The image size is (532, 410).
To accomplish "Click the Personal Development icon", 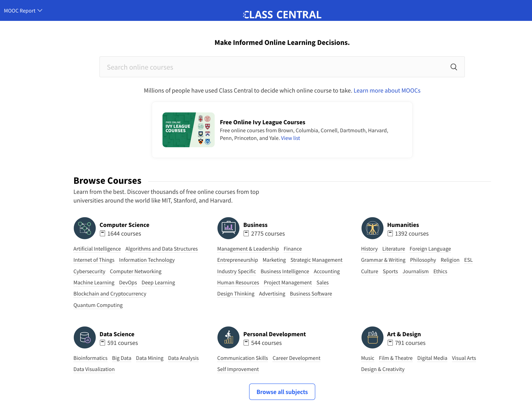I will pos(228,338).
